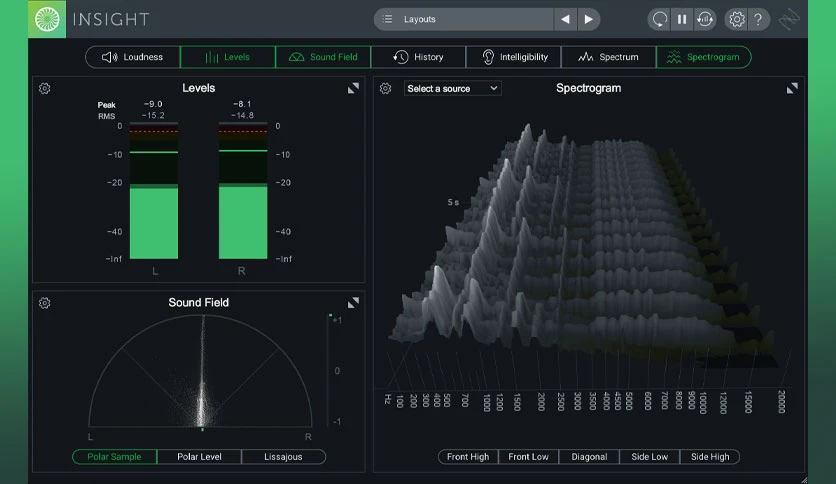Click the left Peak value -9.0
Viewport: 836px width, 484px height.
[153, 104]
